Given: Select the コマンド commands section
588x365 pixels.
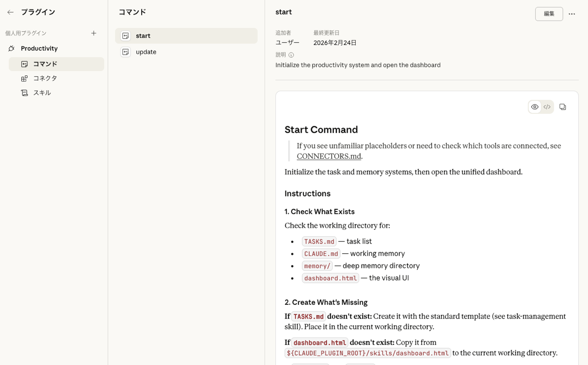Looking at the screenshot, I should tap(45, 64).
